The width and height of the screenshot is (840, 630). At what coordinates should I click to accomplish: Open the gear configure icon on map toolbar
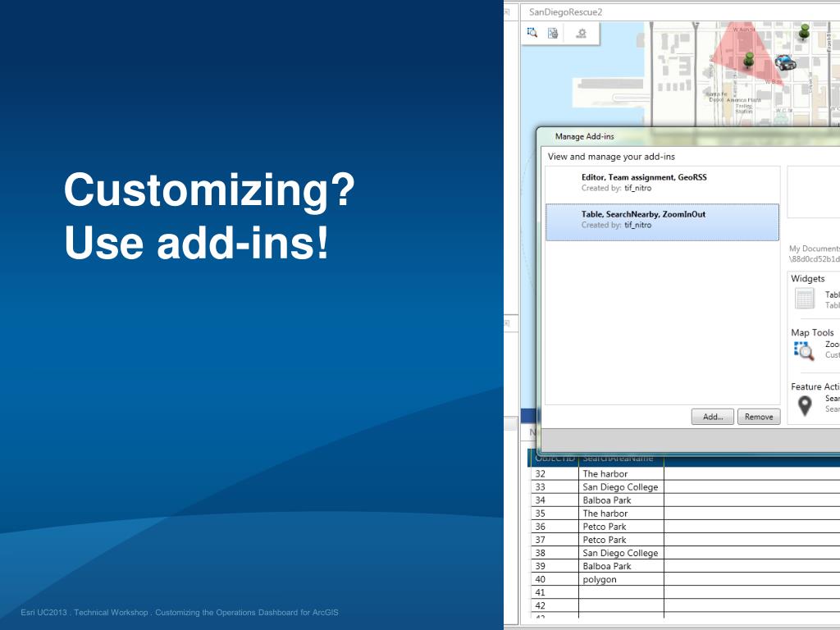582,33
